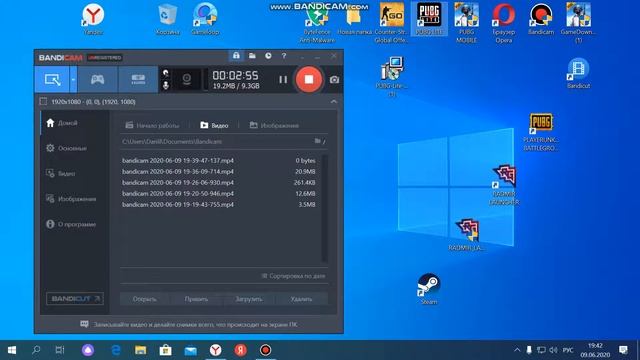Open Bandicam desktop shortcut
The image size is (640, 360).
tap(541, 19)
